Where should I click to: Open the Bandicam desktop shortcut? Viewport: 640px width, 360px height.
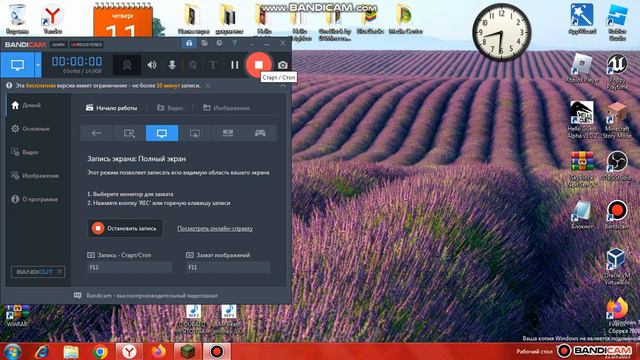[617, 215]
